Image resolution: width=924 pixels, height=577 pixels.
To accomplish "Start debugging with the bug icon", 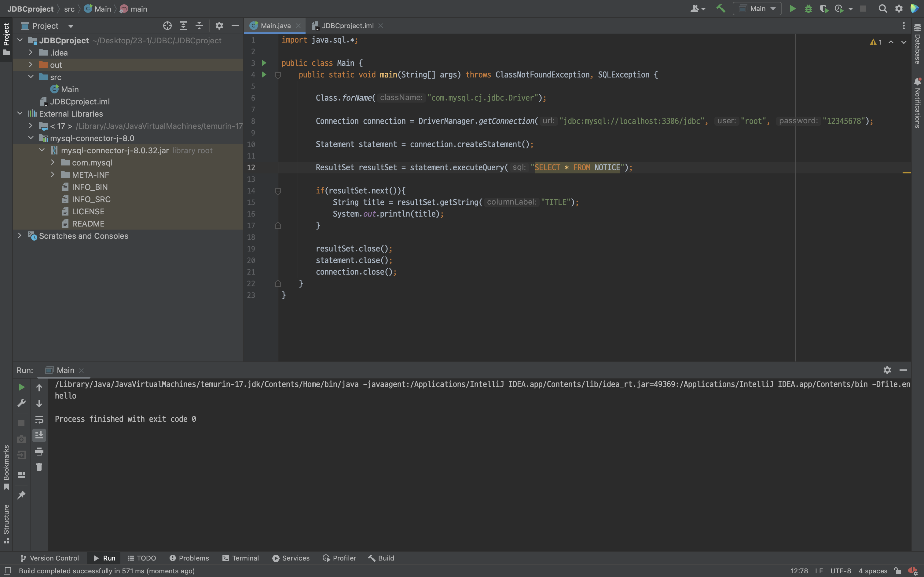I will point(808,9).
